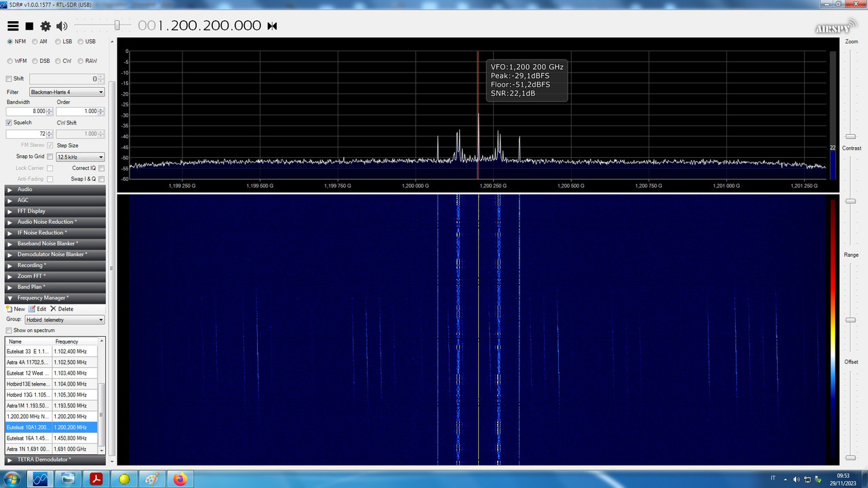The height and width of the screenshot is (488, 868).
Task: Click the Stop button to halt reception
Action: 28,26
